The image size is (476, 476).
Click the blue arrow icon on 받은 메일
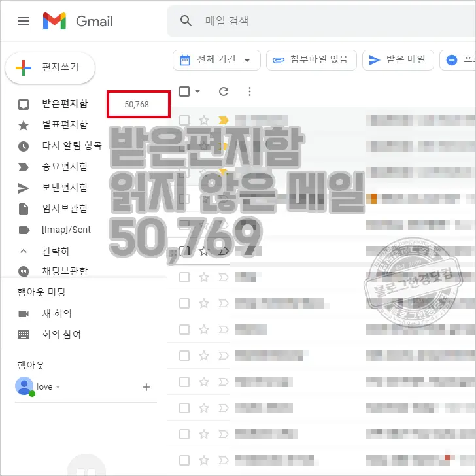(x=374, y=60)
